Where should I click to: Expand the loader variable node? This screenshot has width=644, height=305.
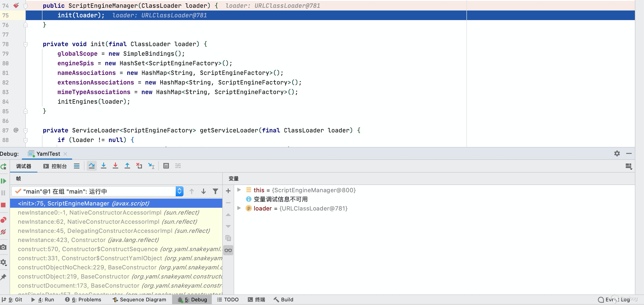[x=239, y=208]
